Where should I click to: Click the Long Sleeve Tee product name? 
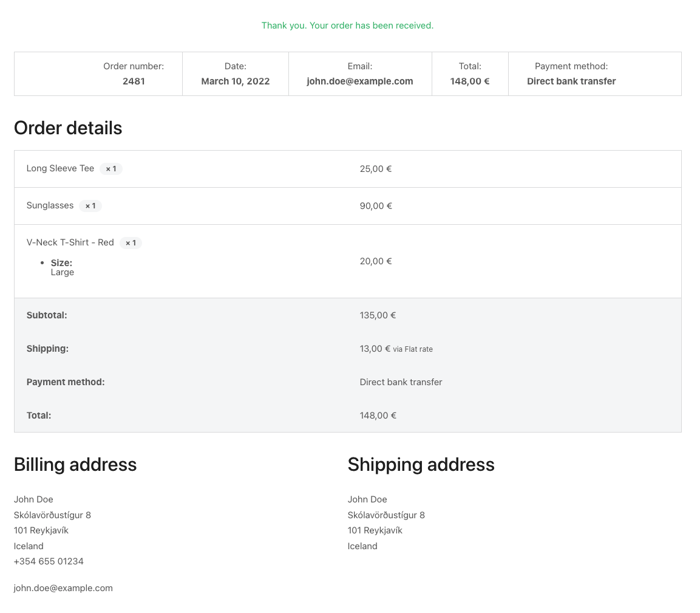(60, 168)
